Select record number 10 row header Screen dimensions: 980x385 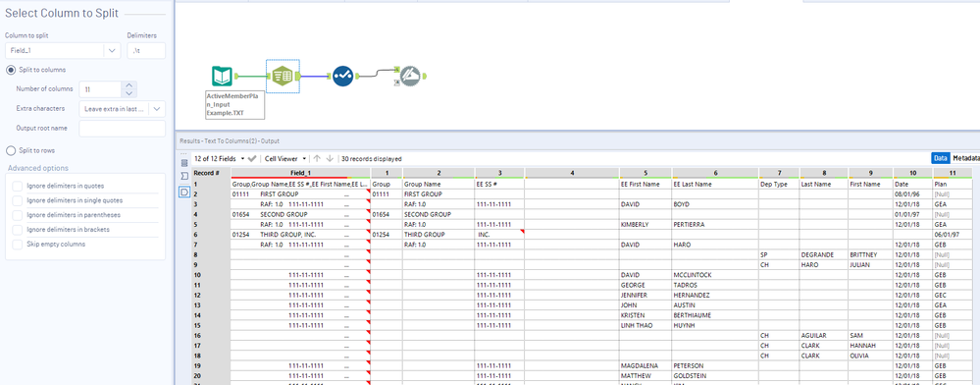coord(211,275)
